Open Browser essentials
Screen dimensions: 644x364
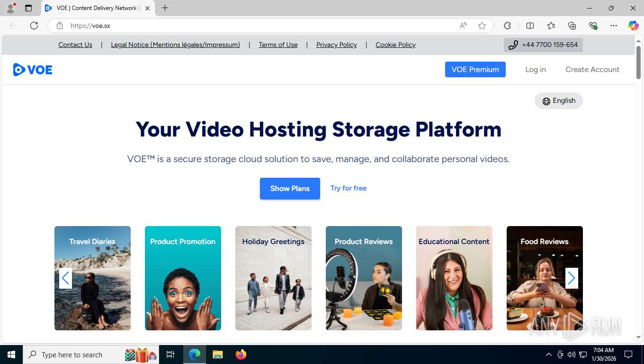[x=593, y=26]
